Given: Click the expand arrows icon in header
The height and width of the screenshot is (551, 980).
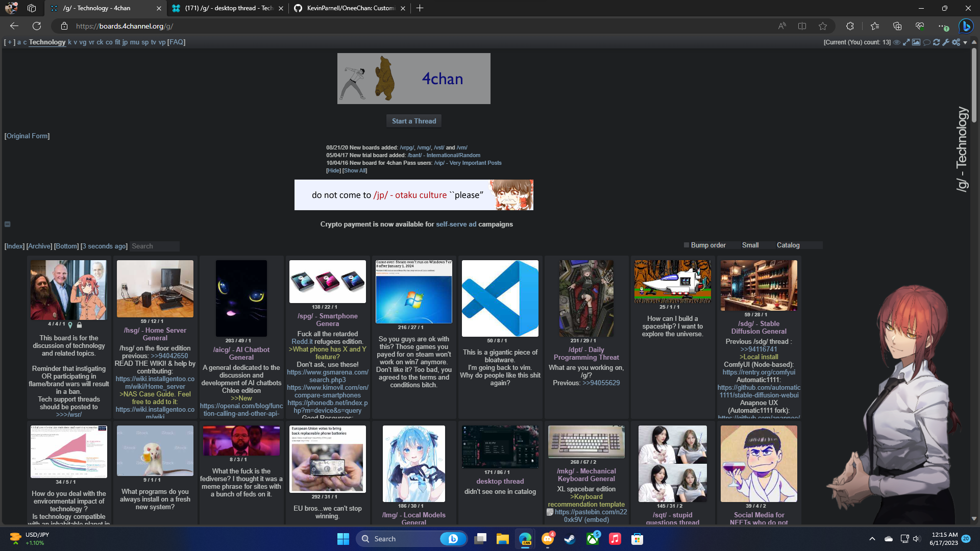Looking at the screenshot, I should (906, 42).
